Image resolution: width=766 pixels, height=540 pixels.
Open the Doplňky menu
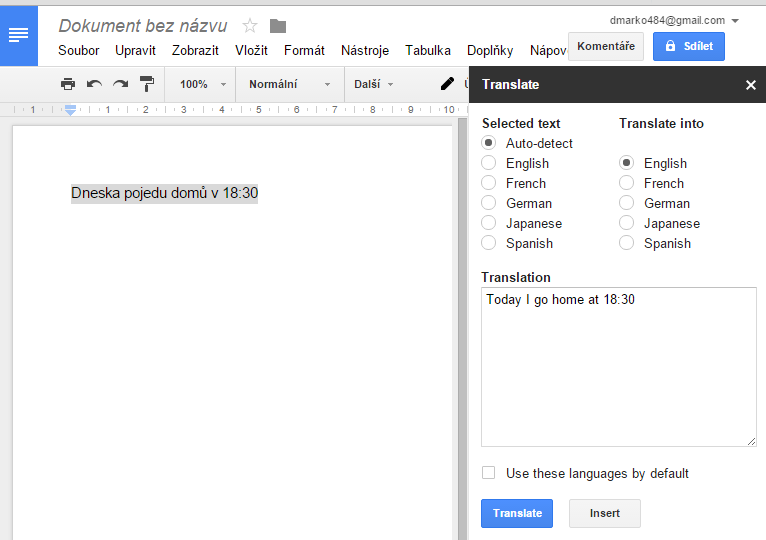(490, 50)
